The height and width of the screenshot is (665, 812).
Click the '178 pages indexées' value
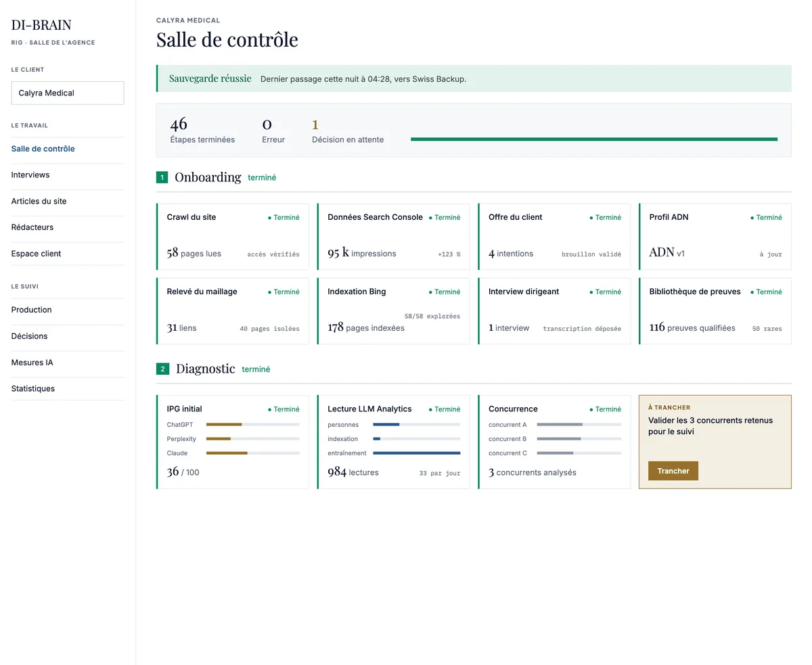pyautogui.click(x=366, y=327)
